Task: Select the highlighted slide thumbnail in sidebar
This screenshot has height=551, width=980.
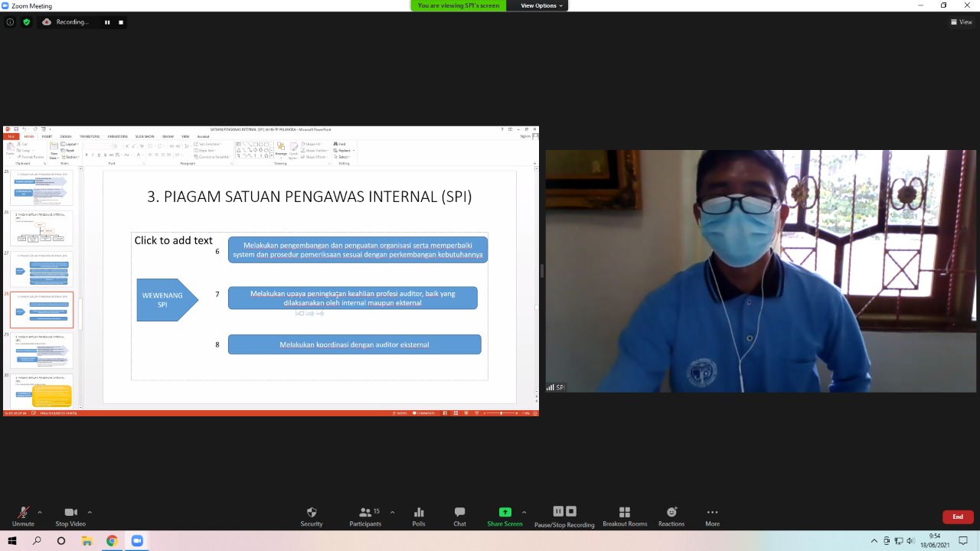Action: pos(42,310)
